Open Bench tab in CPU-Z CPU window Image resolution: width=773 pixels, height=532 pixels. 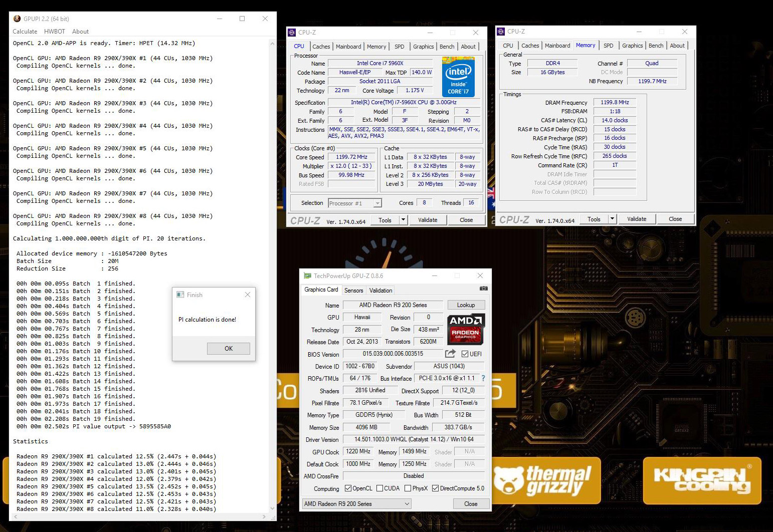447,47
